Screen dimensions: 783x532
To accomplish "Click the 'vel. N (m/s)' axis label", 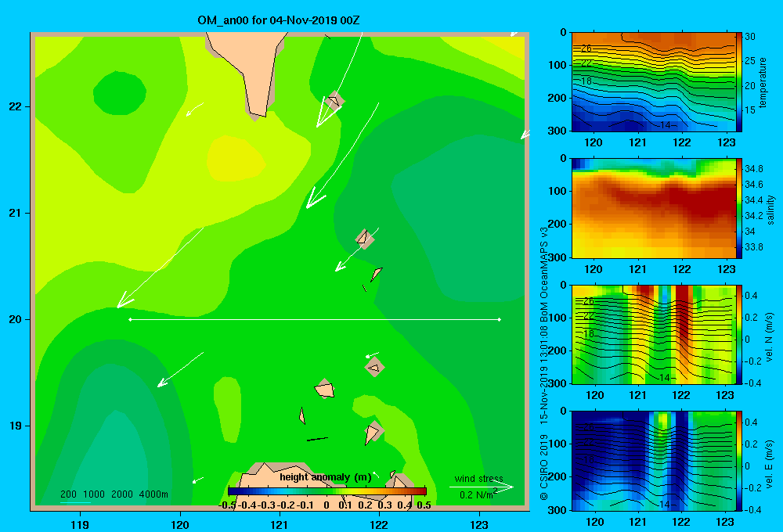I will click(x=770, y=337).
